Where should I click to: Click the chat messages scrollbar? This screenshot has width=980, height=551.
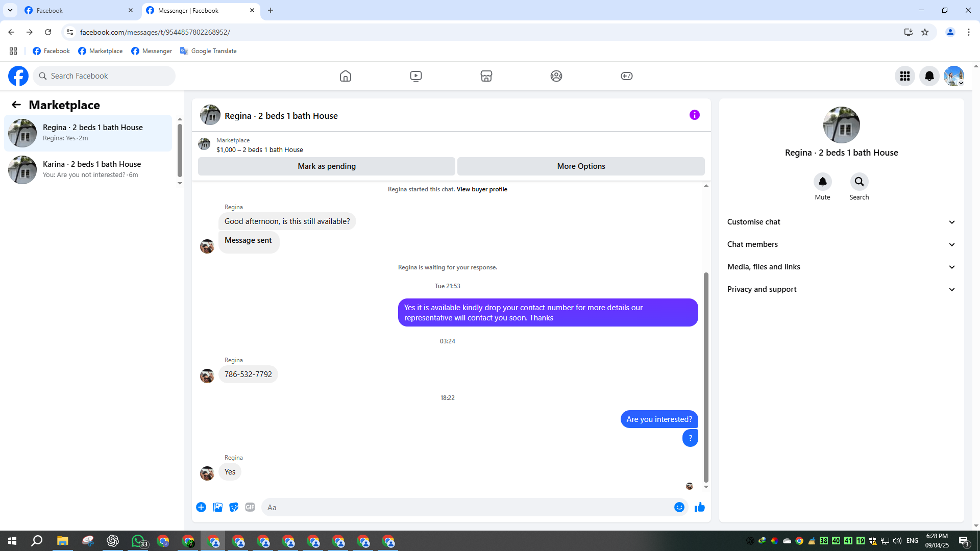(706, 378)
